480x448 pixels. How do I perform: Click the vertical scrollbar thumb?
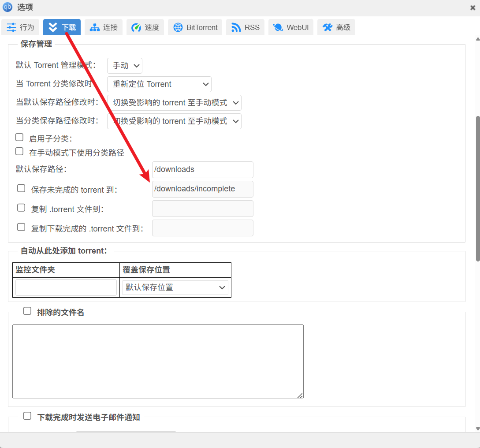pos(478,189)
